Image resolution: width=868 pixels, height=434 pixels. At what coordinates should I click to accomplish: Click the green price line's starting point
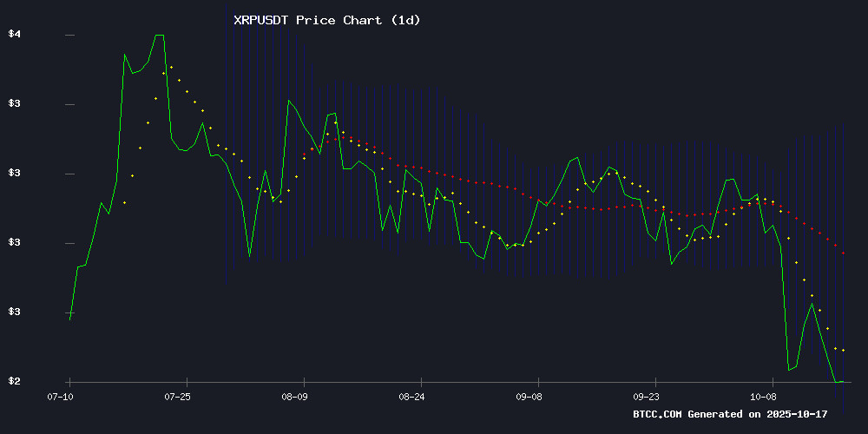[69, 320]
